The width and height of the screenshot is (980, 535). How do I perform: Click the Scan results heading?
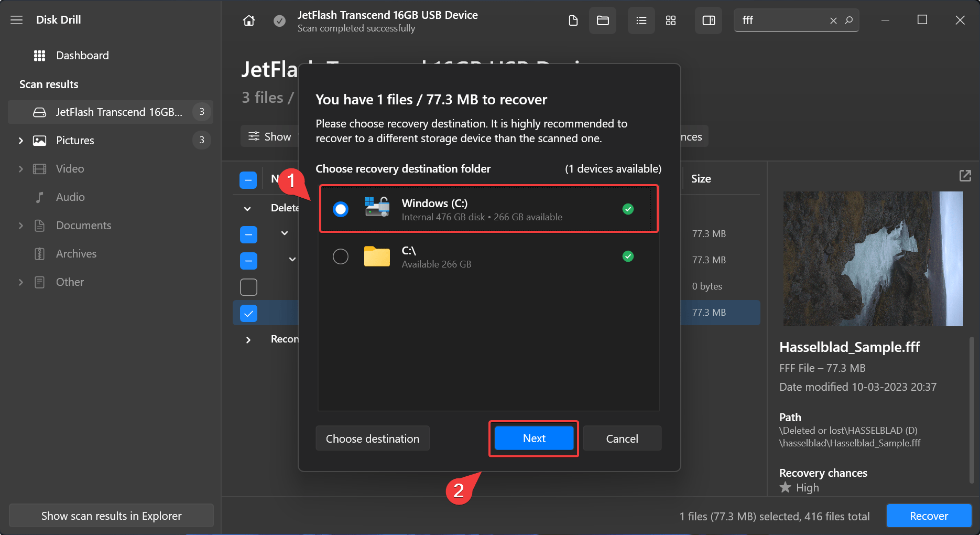pyautogui.click(x=49, y=84)
